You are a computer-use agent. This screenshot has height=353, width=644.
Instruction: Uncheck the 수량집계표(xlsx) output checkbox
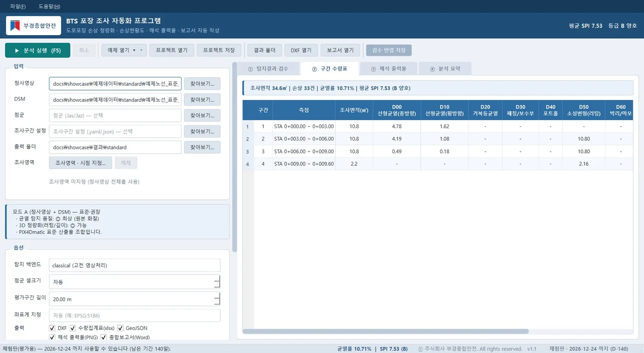(x=73, y=328)
